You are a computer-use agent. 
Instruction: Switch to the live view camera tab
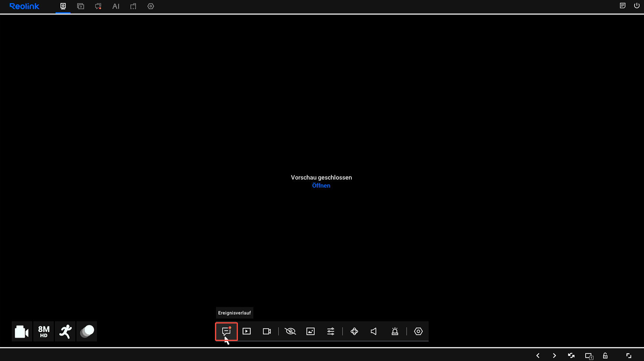pos(63,6)
